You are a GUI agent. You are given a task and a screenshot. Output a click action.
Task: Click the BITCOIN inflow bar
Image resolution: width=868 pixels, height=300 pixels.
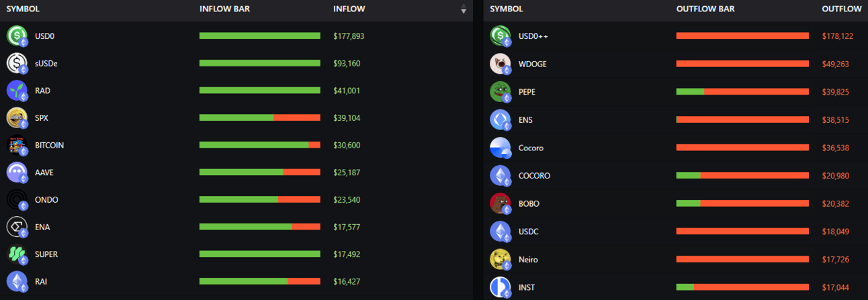tap(260, 145)
